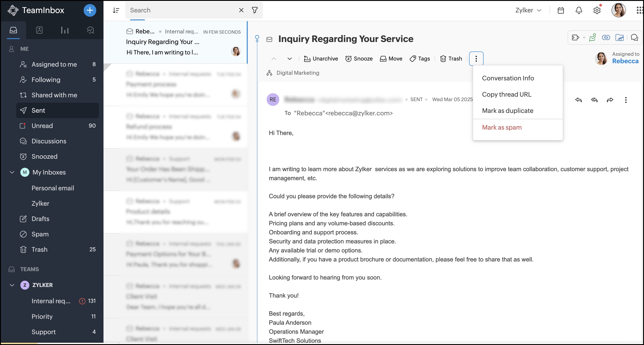Open the calendar icon in header
644x345 pixels.
pos(561,10)
